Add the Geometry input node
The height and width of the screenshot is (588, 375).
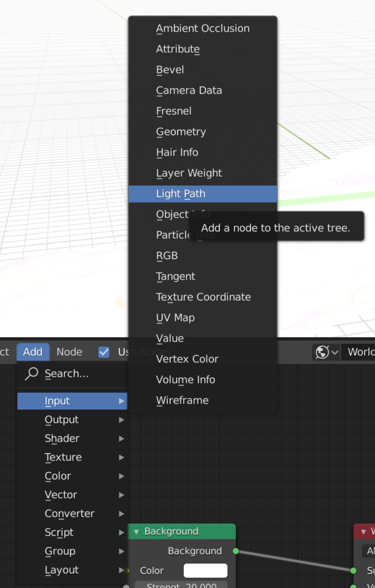(x=203, y=131)
